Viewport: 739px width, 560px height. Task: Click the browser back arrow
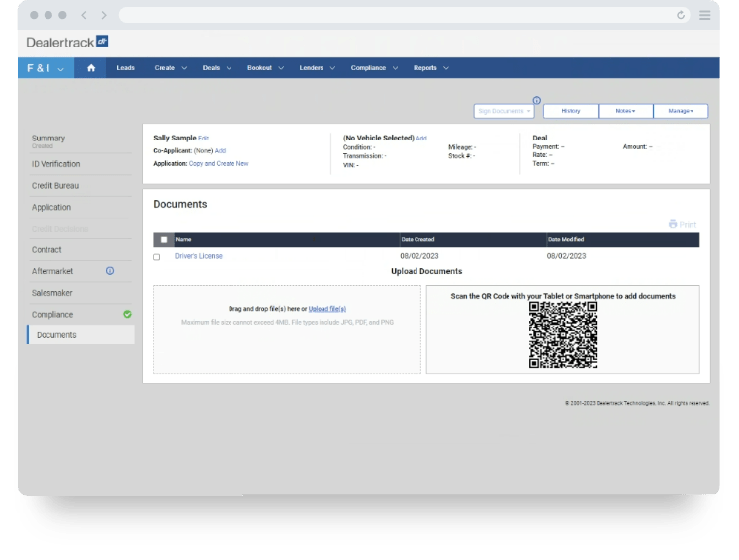[84, 15]
